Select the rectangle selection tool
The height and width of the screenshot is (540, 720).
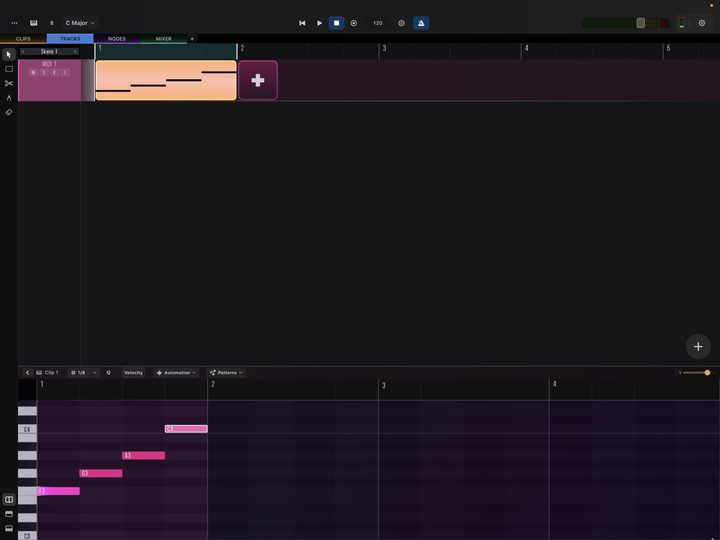9,69
